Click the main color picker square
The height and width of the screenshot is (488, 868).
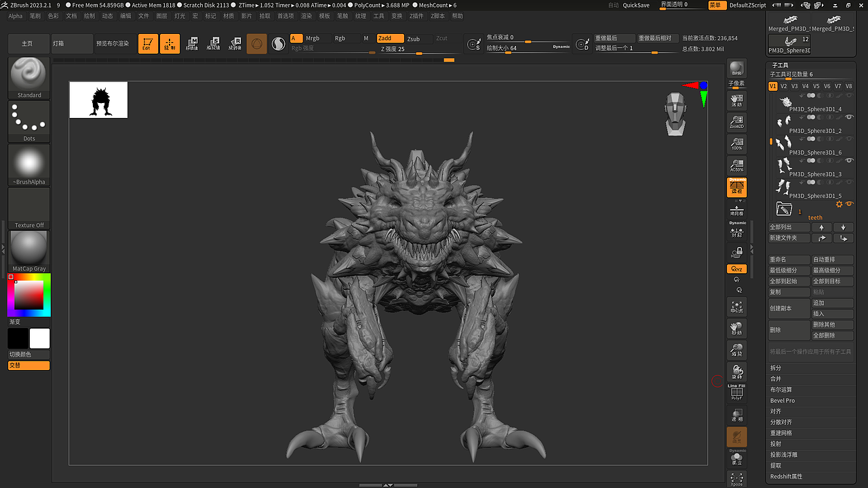[x=29, y=295]
